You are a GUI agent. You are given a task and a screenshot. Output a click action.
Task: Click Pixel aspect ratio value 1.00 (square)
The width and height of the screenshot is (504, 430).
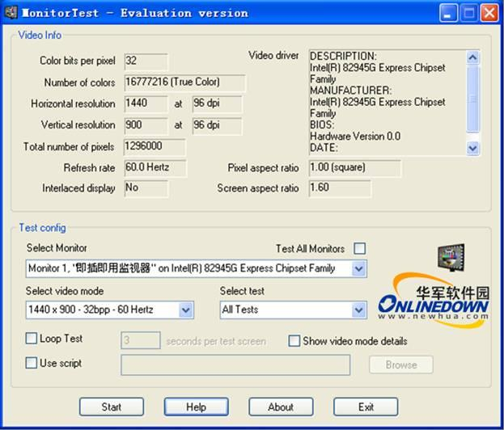[355, 168]
